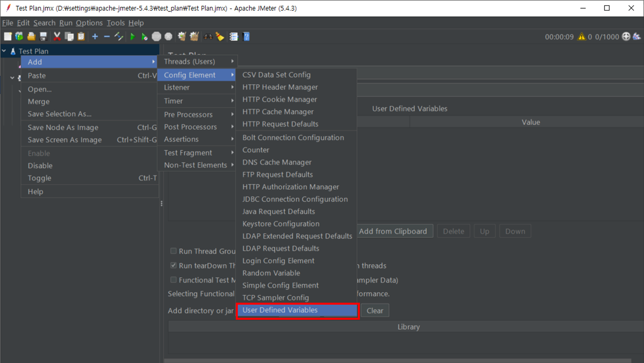Open a file using the folder toolbar icon
The height and width of the screenshot is (363, 644).
click(31, 36)
